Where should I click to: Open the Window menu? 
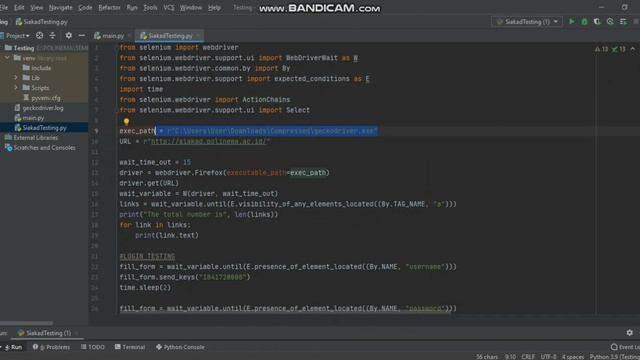191,7
